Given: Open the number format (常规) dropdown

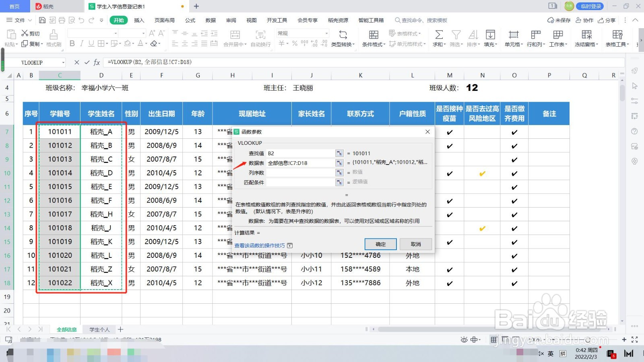Looking at the screenshot, I should [x=326, y=33].
